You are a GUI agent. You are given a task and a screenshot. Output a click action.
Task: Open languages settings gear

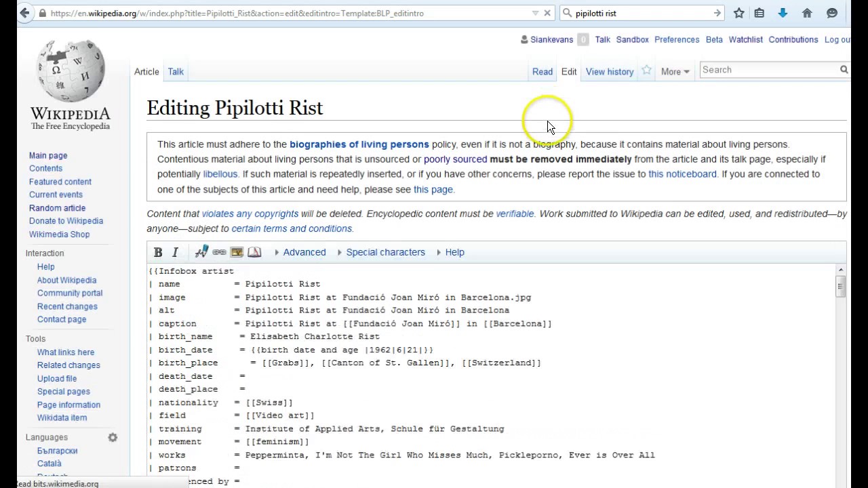113,437
